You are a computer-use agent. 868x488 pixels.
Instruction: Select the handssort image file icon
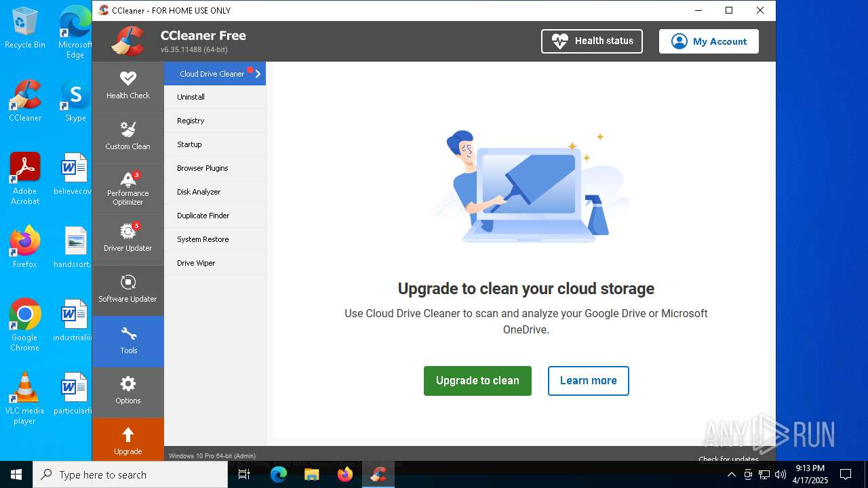(x=74, y=247)
